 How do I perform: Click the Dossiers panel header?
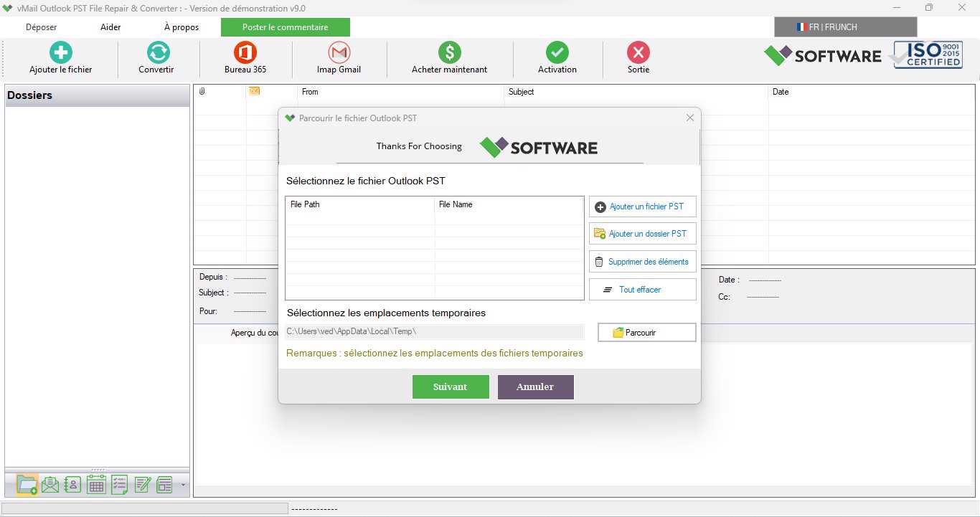click(98, 95)
